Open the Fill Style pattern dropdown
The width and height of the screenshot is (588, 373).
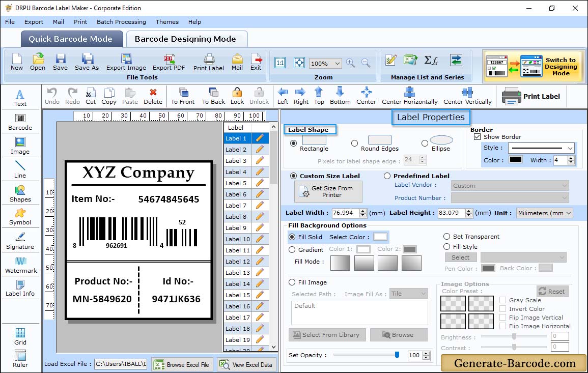point(523,257)
